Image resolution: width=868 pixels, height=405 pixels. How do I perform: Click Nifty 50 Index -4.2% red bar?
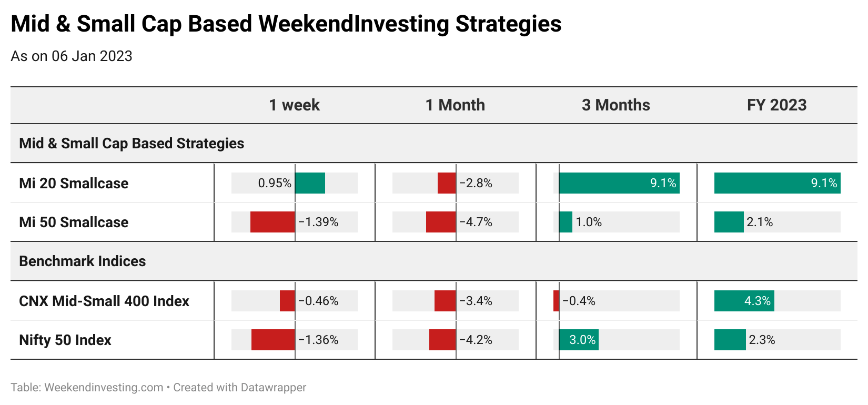click(x=442, y=340)
